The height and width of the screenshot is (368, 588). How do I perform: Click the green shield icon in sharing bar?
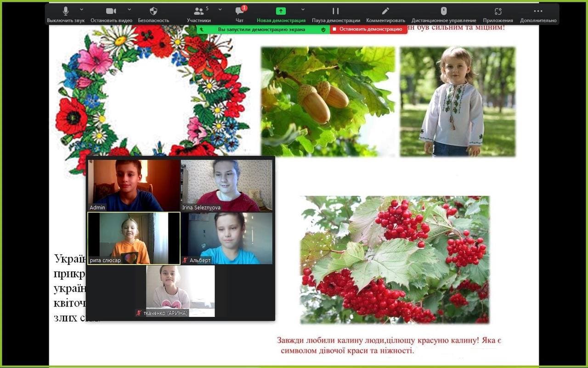coord(323,29)
